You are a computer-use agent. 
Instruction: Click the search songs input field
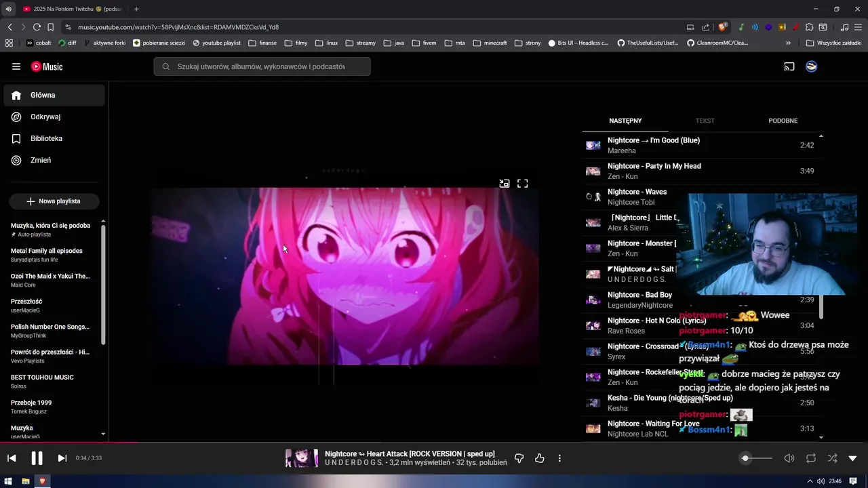pos(262,66)
